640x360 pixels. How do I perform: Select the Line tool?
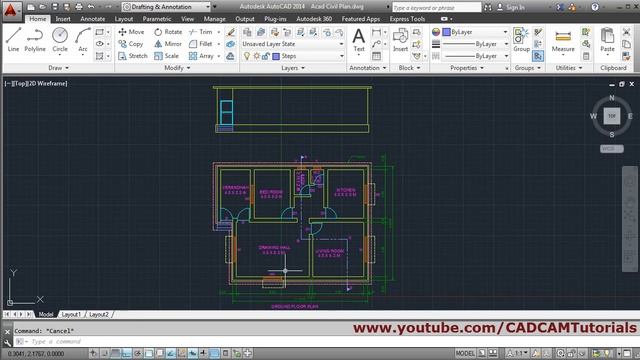tap(13, 40)
